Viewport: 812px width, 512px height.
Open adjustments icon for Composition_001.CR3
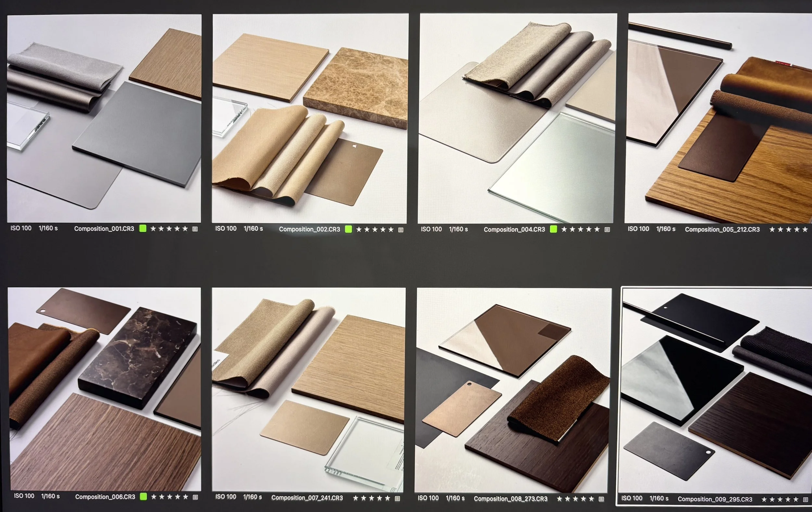click(x=195, y=229)
